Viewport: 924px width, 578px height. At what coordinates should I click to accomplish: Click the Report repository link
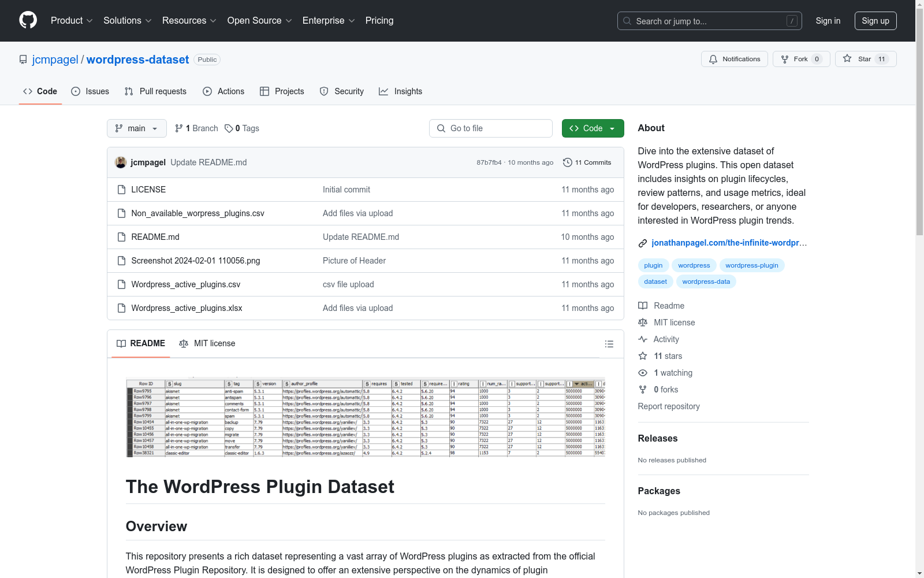pyautogui.click(x=669, y=406)
